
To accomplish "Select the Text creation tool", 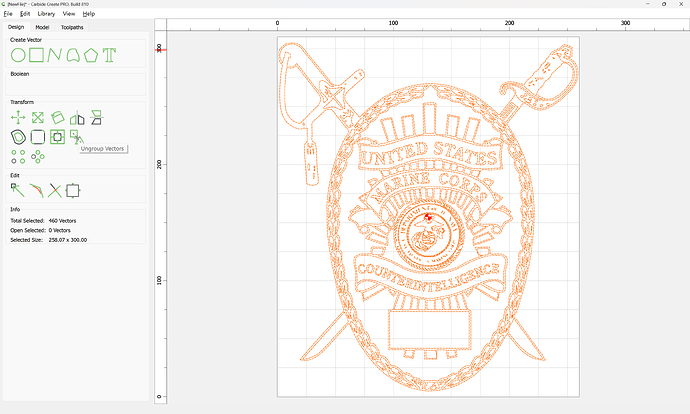I will [109, 55].
